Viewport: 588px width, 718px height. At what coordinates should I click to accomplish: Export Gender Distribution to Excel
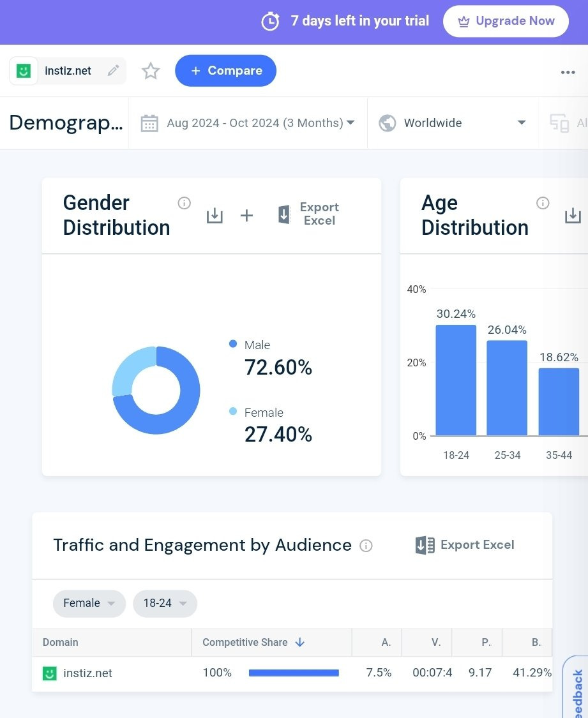click(x=308, y=214)
